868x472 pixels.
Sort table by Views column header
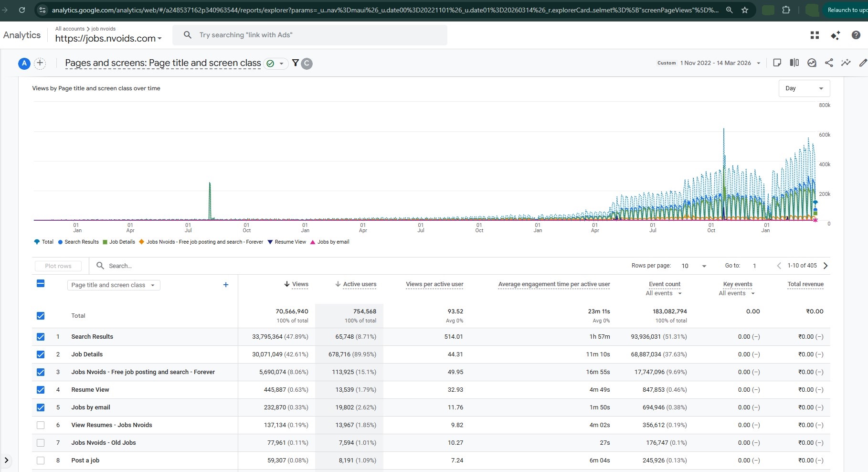click(x=300, y=284)
